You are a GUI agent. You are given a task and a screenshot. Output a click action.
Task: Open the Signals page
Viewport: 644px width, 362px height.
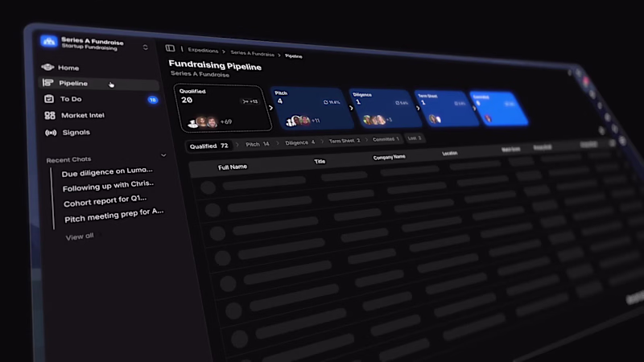(76, 132)
